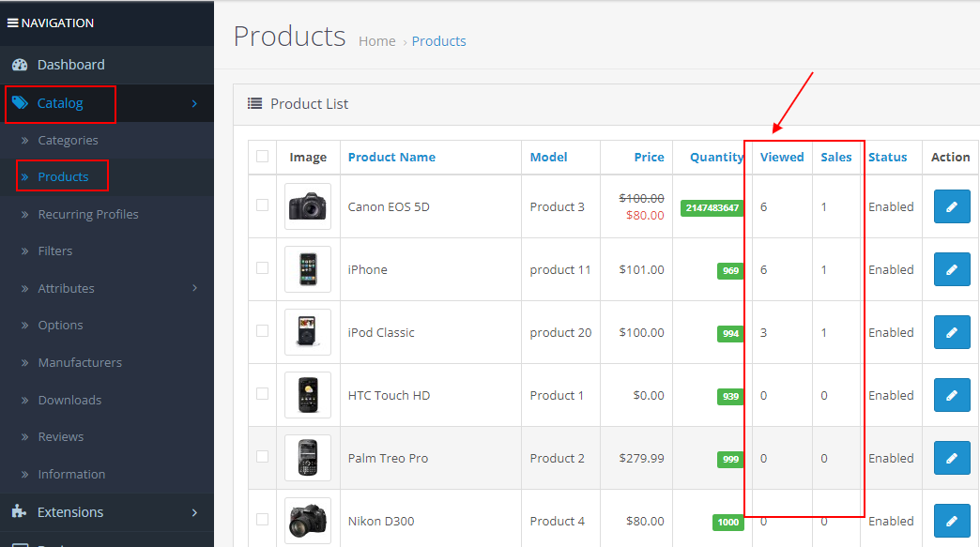The height and width of the screenshot is (547, 980).
Task: Sort table by Price column
Action: 649,158
